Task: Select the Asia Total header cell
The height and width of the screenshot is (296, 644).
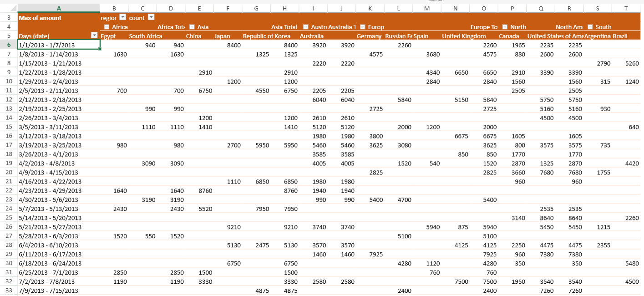Action: tap(284, 27)
